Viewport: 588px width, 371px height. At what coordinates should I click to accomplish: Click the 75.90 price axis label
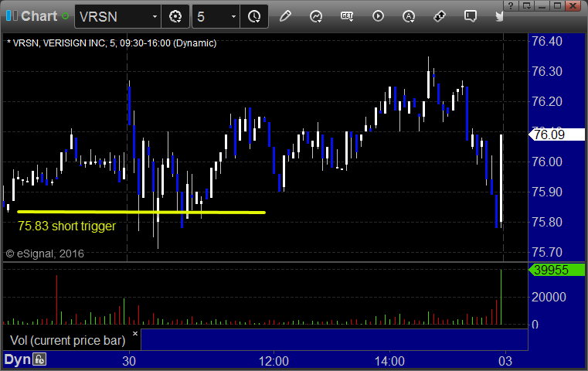tap(547, 192)
